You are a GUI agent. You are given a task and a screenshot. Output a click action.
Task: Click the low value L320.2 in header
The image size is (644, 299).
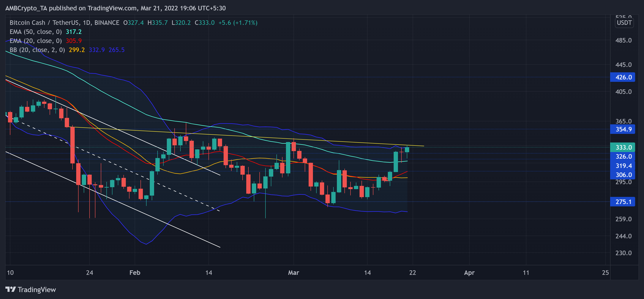click(181, 23)
